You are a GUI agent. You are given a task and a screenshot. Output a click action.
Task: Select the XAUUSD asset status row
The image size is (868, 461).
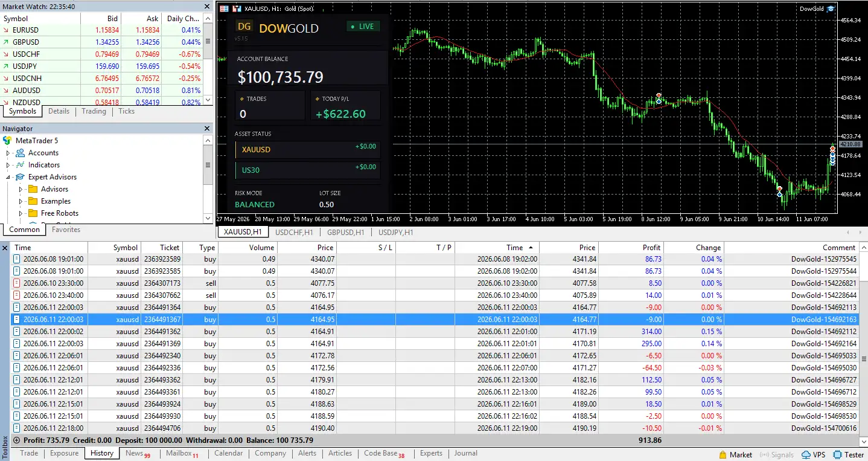[308, 149]
